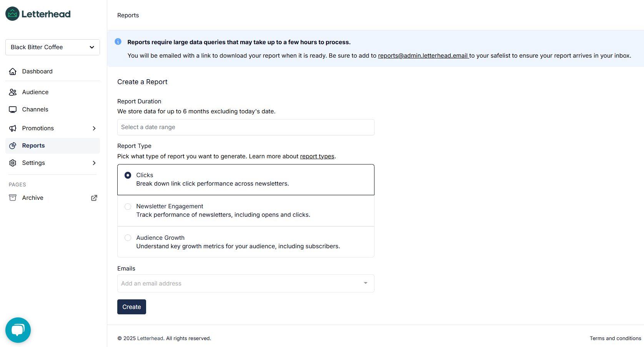644x347 pixels.
Task: Select the Clicks report type
Action: (246, 180)
